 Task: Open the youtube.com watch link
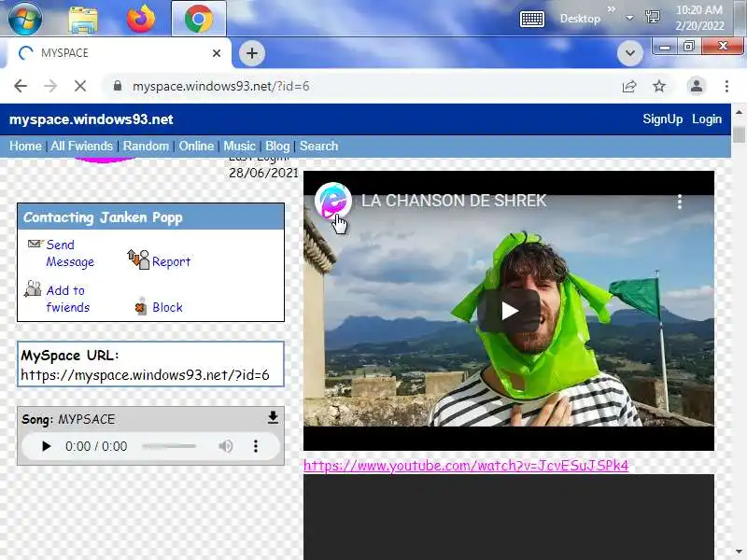pos(466,465)
